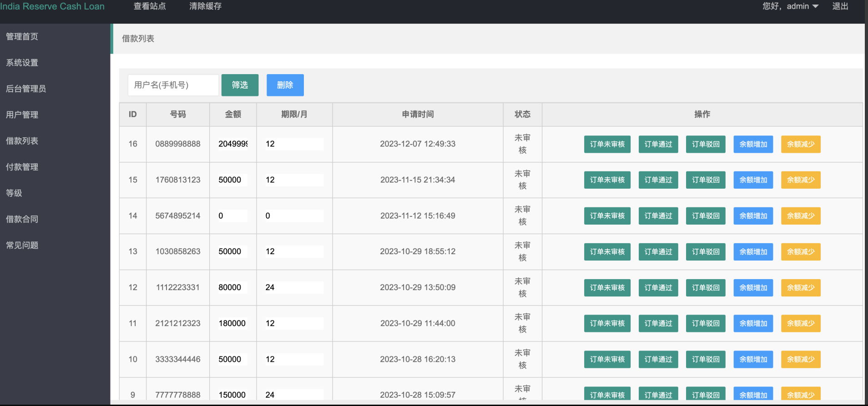Click 余额增加 for ID 13

753,252
